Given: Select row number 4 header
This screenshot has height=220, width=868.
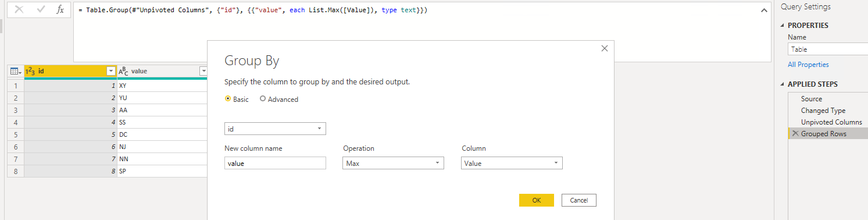Looking at the screenshot, I should (x=16, y=122).
